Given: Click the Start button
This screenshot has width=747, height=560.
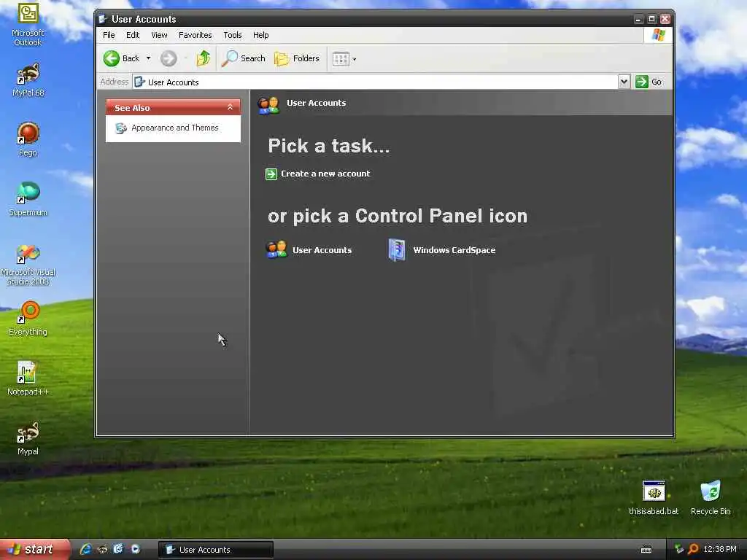Looking at the screenshot, I should [x=34, y=549].
